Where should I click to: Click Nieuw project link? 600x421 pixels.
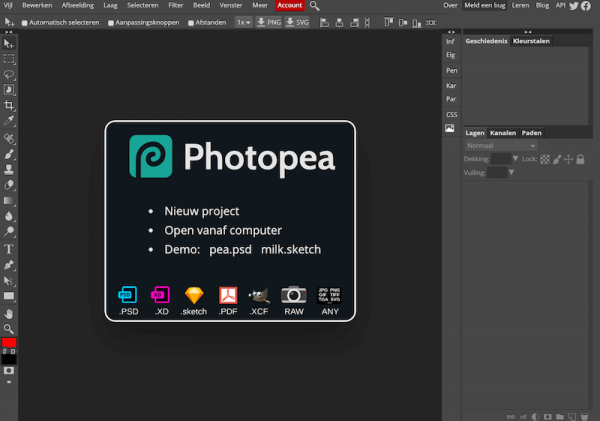[x=202, y=211]
